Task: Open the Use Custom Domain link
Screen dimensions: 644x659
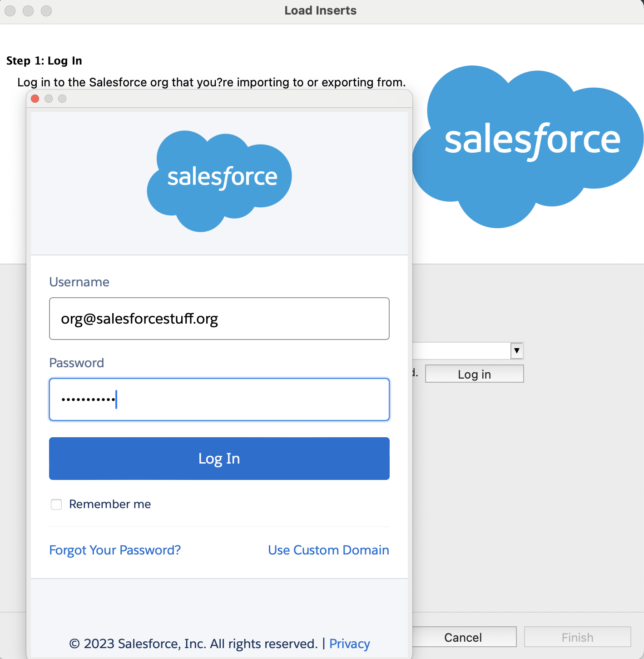Action: (328, 550)
